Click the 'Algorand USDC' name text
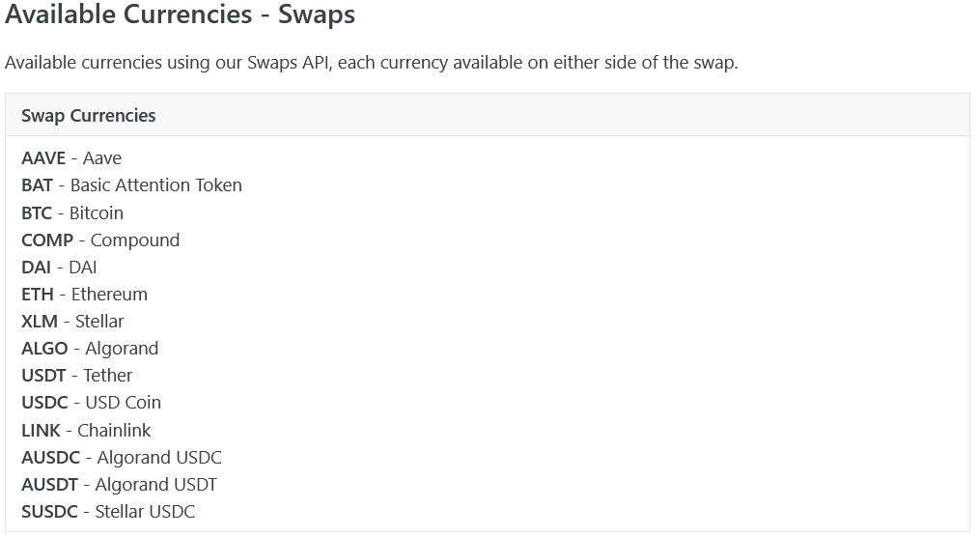The image size is (980, 537). [159, 457]
